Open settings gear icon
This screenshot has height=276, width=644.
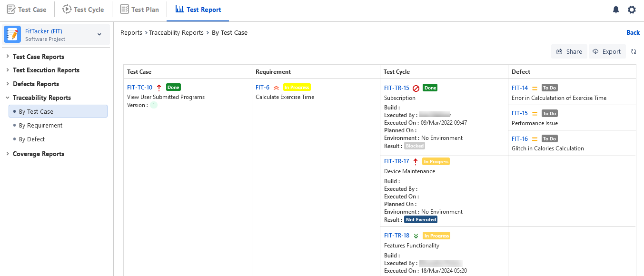click(x=632, y=10)
